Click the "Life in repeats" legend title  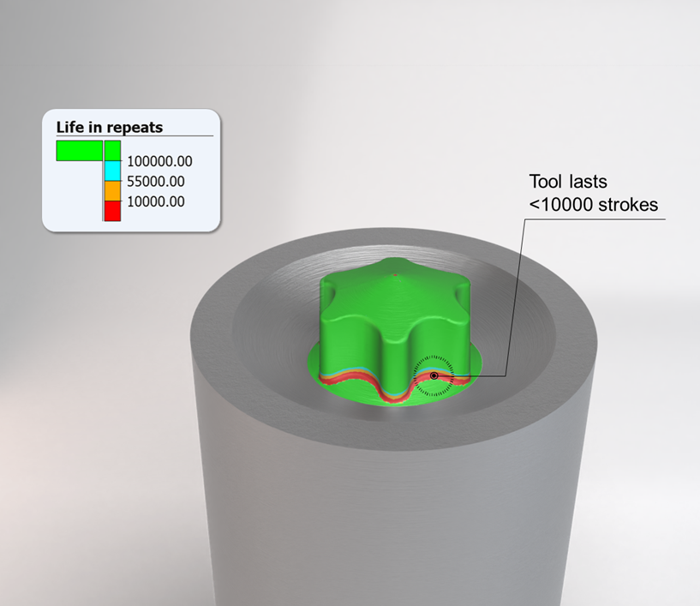[x=110, y=127]
